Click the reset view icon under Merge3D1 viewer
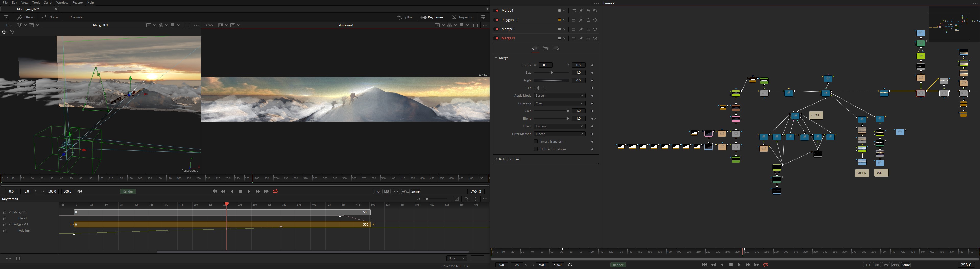 (12, 32)
